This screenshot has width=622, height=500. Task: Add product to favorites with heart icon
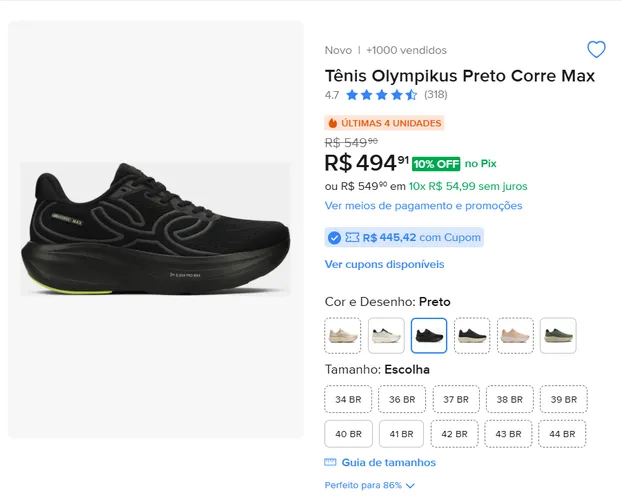pos(596,50)
